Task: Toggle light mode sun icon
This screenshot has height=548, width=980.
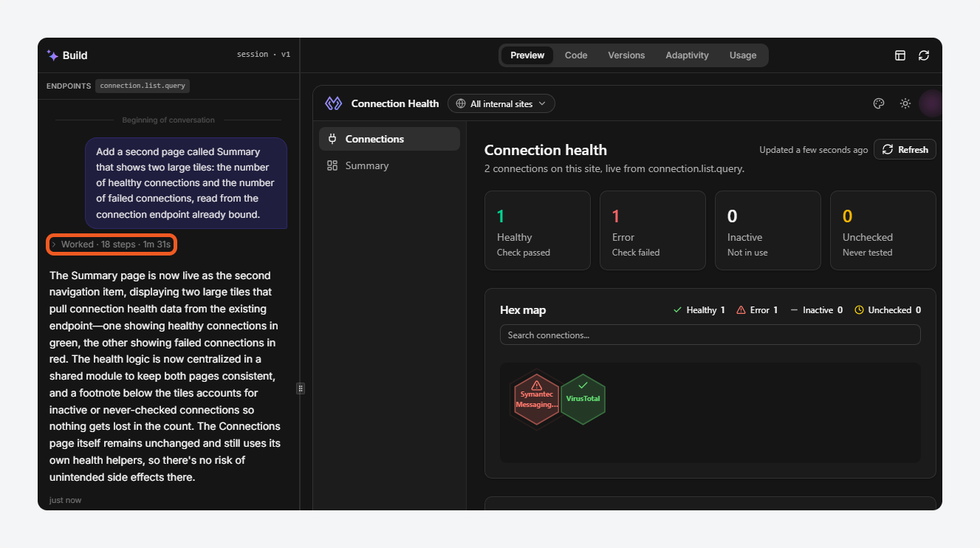Action: (x=905, y=103)
